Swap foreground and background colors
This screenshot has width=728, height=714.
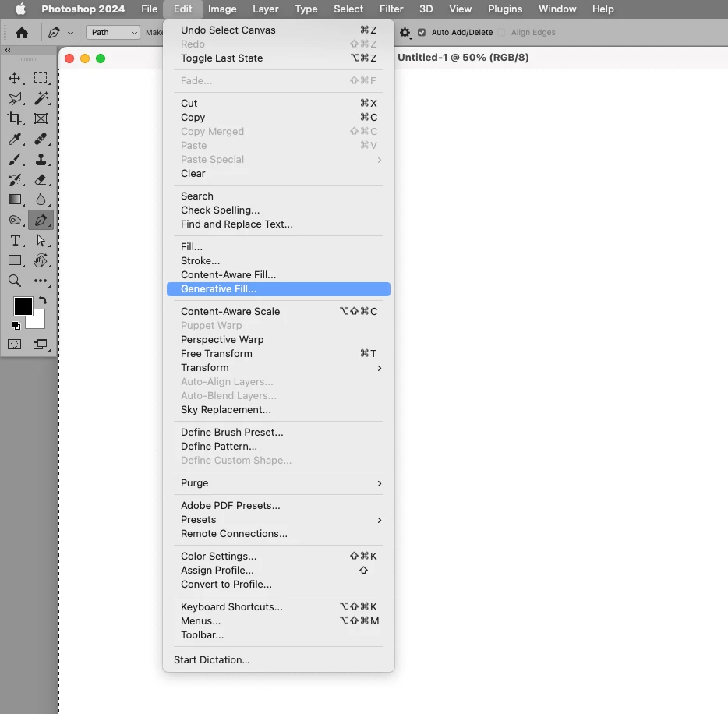pos(43,300)
